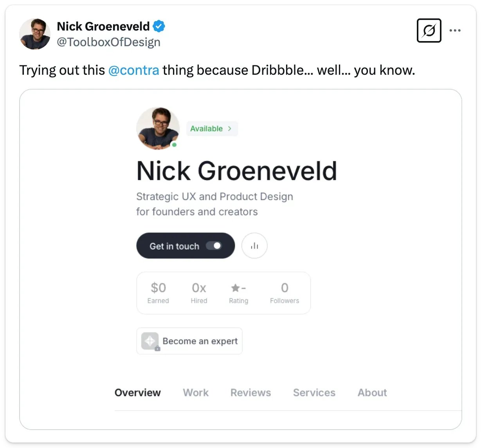
Task: Click the 0 Followers stat
Action: (x=285, y=293)
